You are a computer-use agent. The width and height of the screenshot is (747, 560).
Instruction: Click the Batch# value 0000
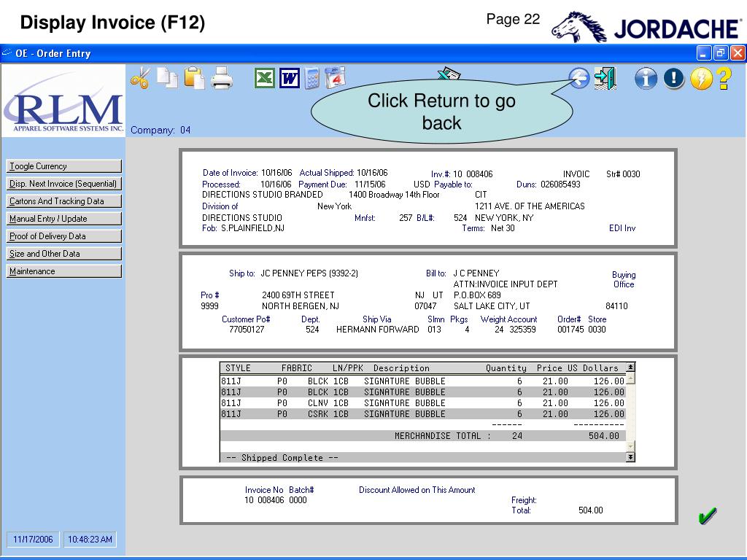[x=298, y=500]
